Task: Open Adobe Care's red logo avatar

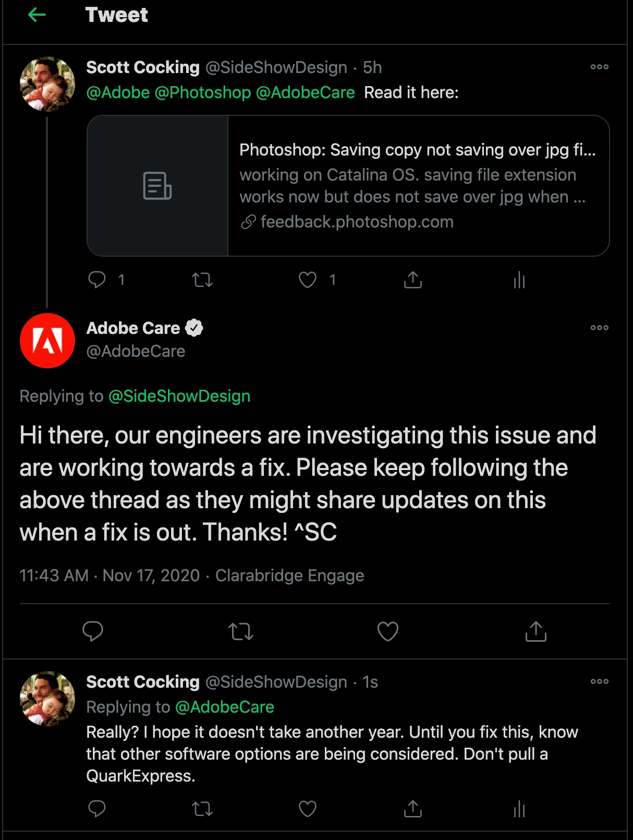Action: coord(47,341)
